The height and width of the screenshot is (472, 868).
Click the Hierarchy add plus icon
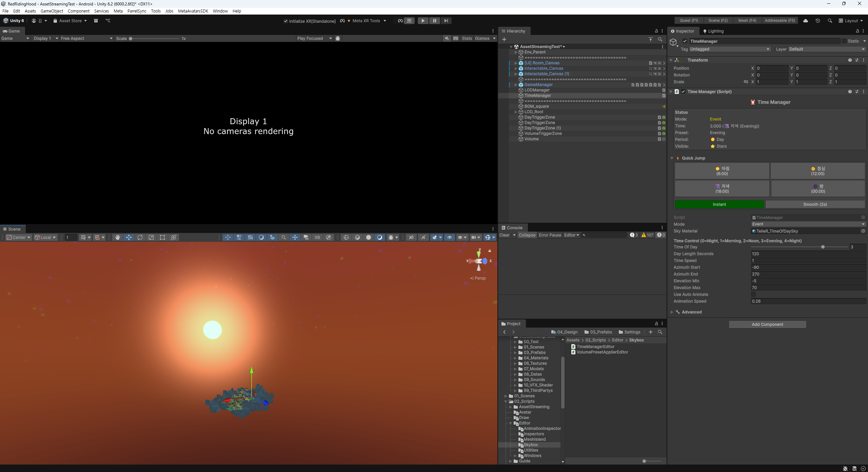pyautogui.click(x=504, y=39)
